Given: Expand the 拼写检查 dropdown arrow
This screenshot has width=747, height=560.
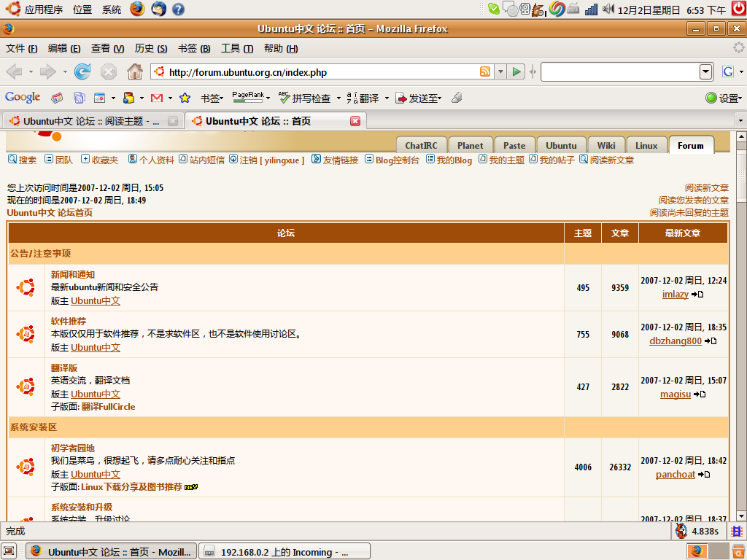Looking at the screenshot, I should pyautogui.click(x=338, y=98).
